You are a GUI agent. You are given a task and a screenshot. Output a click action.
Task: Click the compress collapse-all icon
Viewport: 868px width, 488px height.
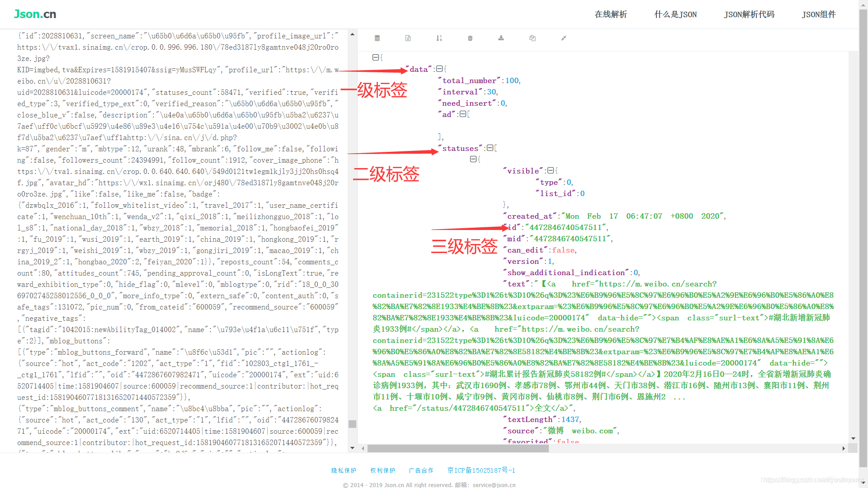(564, 38)
